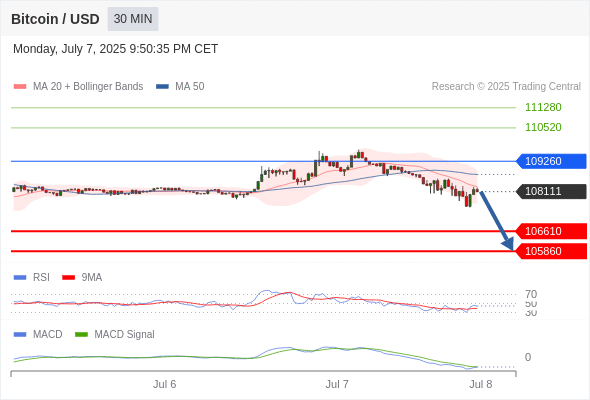Click the 111280 green resistance label
This screenshot has height=400, width=590.
(543, 107)
